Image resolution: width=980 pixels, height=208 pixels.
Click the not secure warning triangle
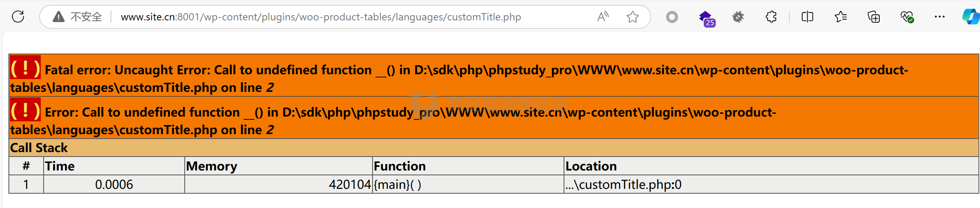tap(59, 17)
